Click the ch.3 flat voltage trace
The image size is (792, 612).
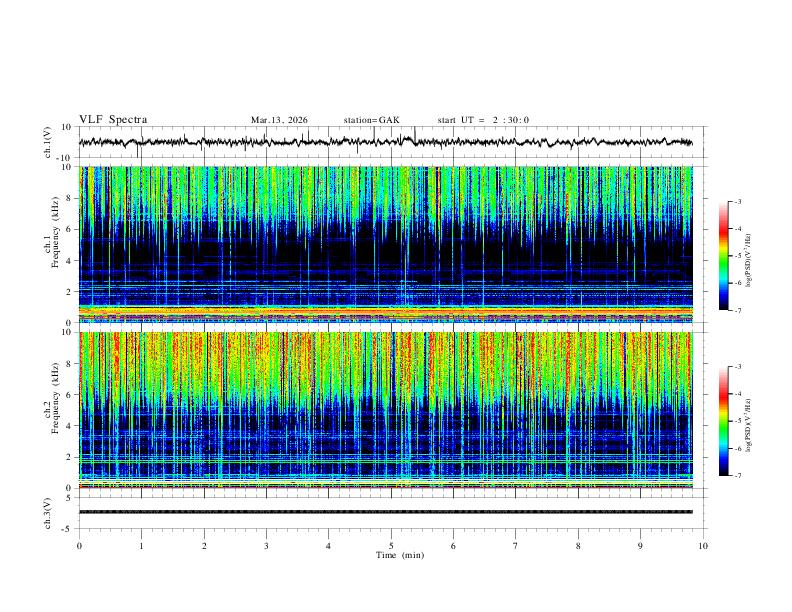pos(386,512)
